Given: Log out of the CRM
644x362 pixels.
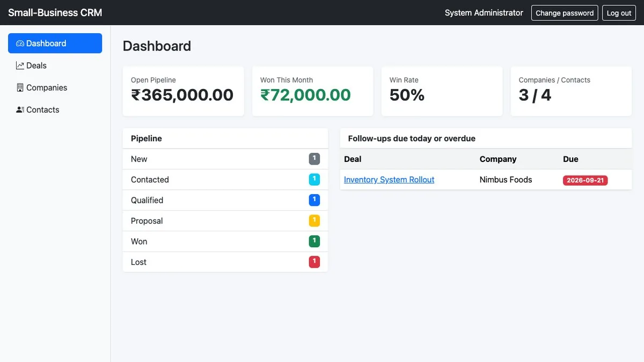Looking at the screenshot, I should click(619, 13).
